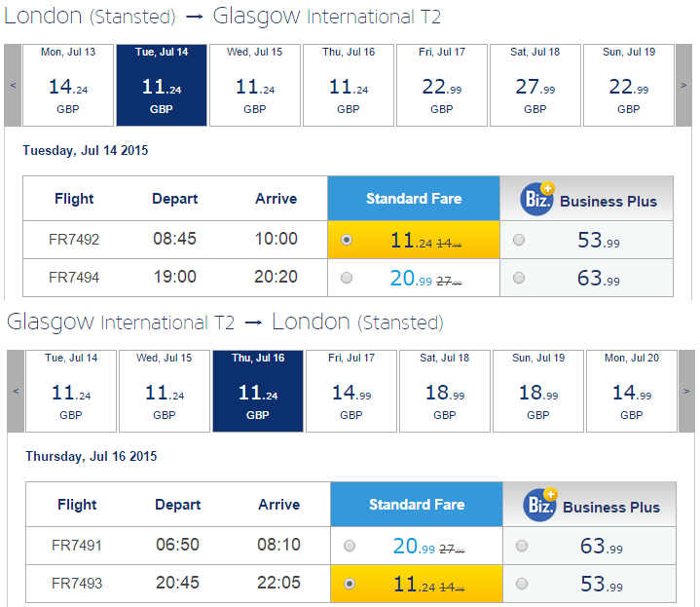This screenshot has width=700, height=607.
Task: Click the outbound Business Plus Biz icon
Action: (537, 199)
